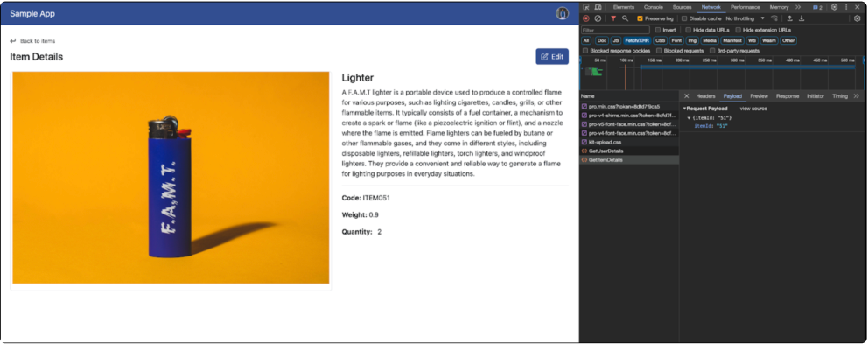Enable the Disable cache checkbox

(684, 18)
